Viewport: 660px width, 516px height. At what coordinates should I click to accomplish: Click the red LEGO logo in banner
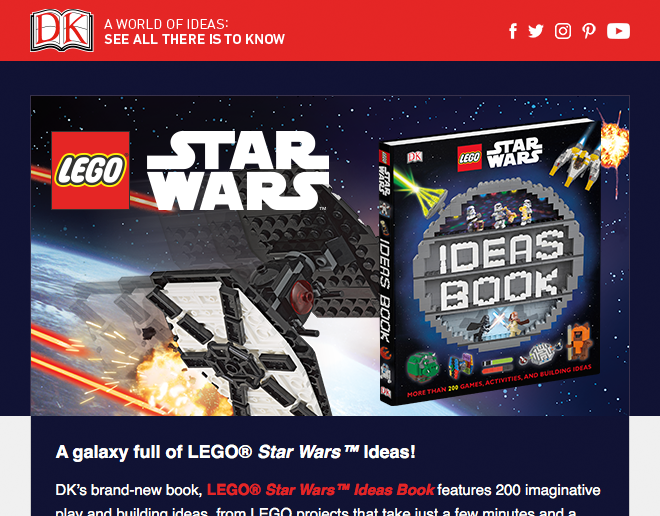click(90, 170)
